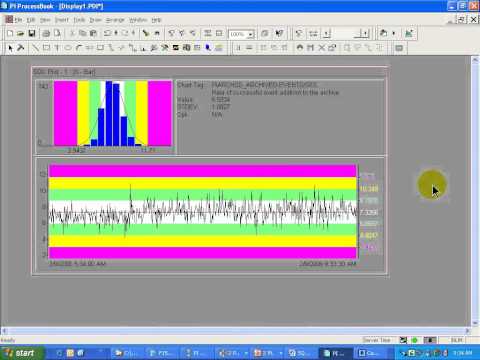The image size is (480, 360).
Task: Click the Windows start button
Action: point(21,353)
